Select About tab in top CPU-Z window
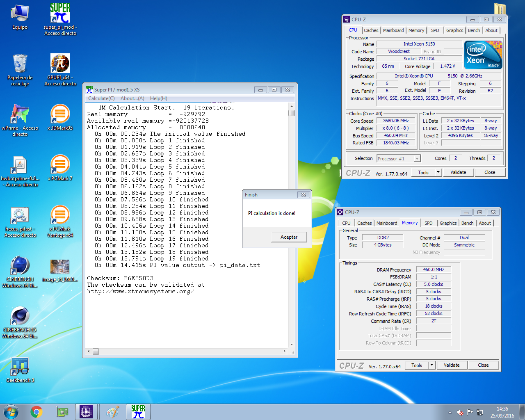 coord(491,30)
